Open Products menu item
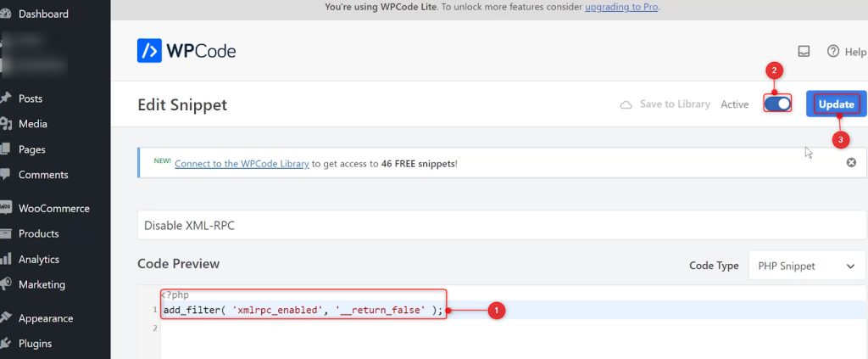The height and width of the screenshot is (359, 868). [x=39, y=233]
